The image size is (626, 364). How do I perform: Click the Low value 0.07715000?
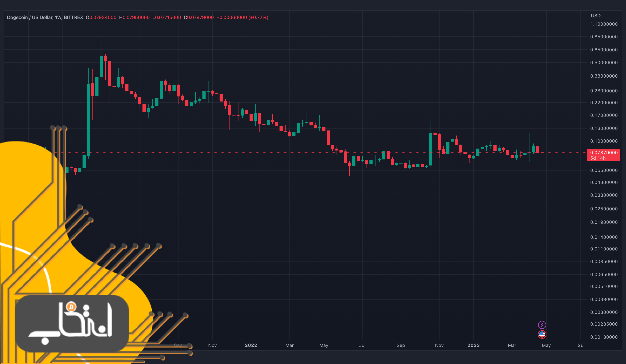click(x=168, y=17)
